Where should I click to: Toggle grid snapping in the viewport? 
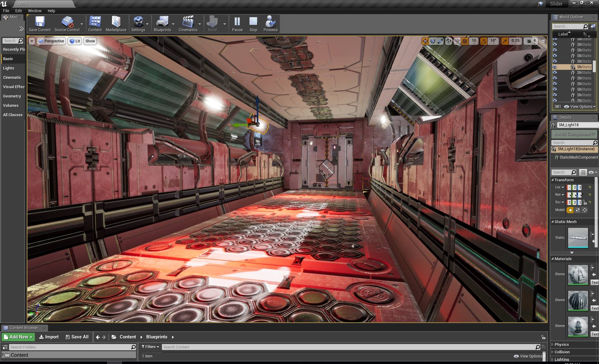pos(465,41)
